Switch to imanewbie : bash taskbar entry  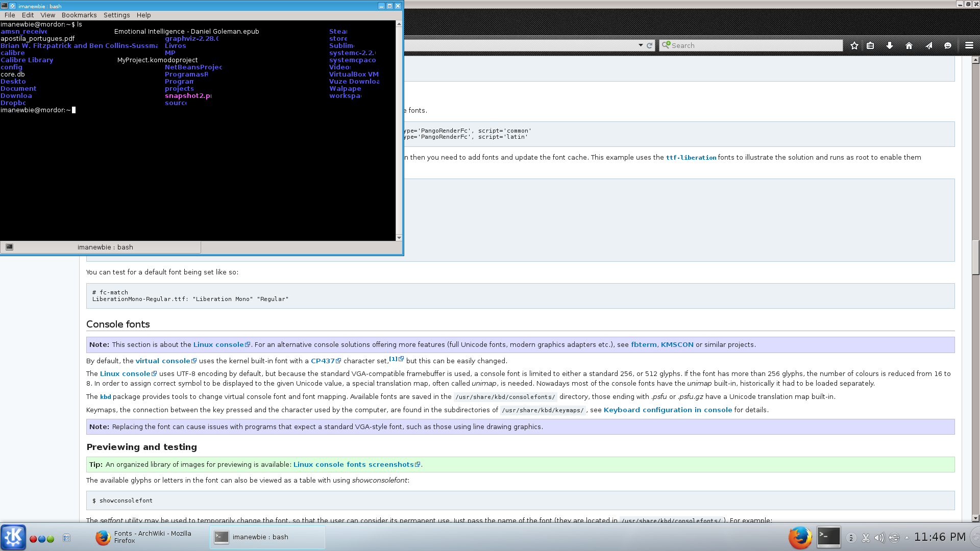[x=267, y=537]
